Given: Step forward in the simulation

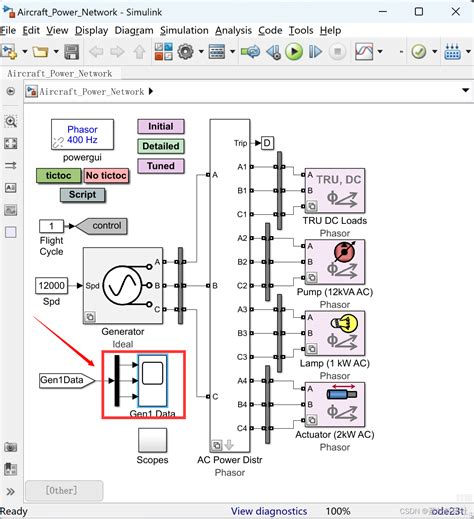Looking at the screenshot, I should click(315, 52).
